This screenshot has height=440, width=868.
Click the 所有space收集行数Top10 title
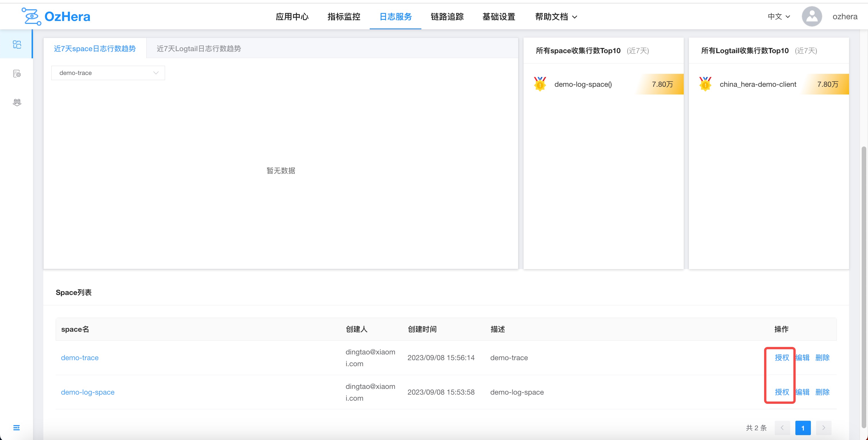click(x=578, y=51)
